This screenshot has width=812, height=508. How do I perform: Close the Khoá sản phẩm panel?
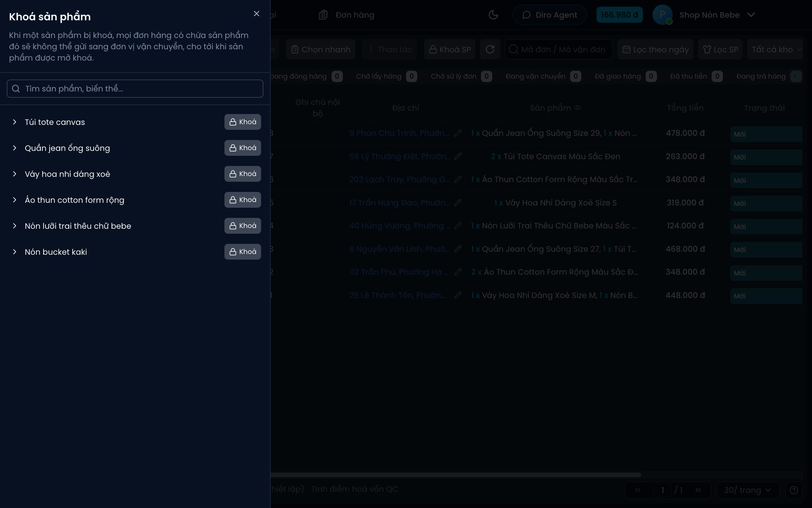256,14
